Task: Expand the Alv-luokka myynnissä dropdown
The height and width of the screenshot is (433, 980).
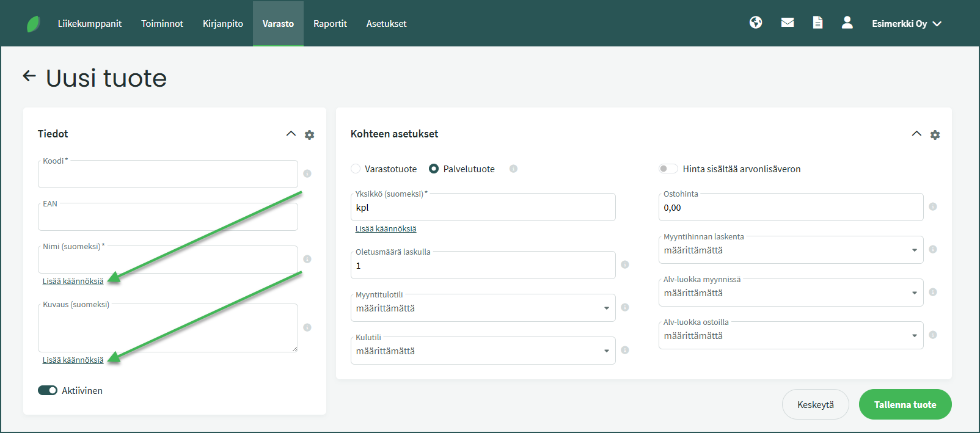Action: 791,293
